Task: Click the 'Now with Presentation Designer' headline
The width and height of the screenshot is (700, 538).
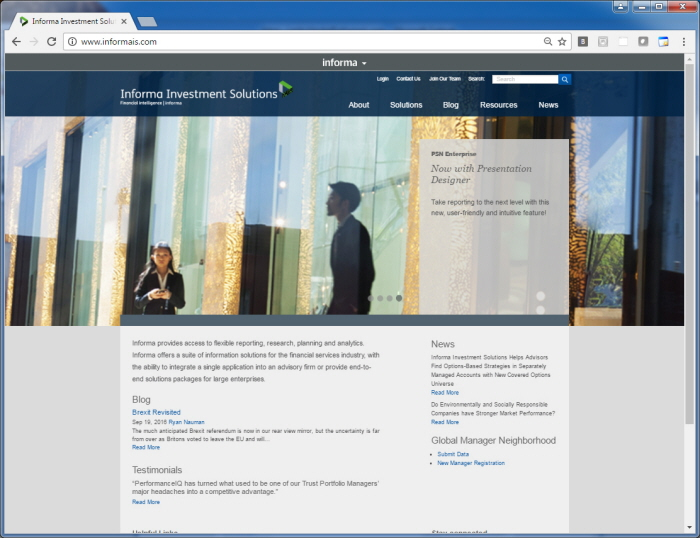Action: click(481, 174)
